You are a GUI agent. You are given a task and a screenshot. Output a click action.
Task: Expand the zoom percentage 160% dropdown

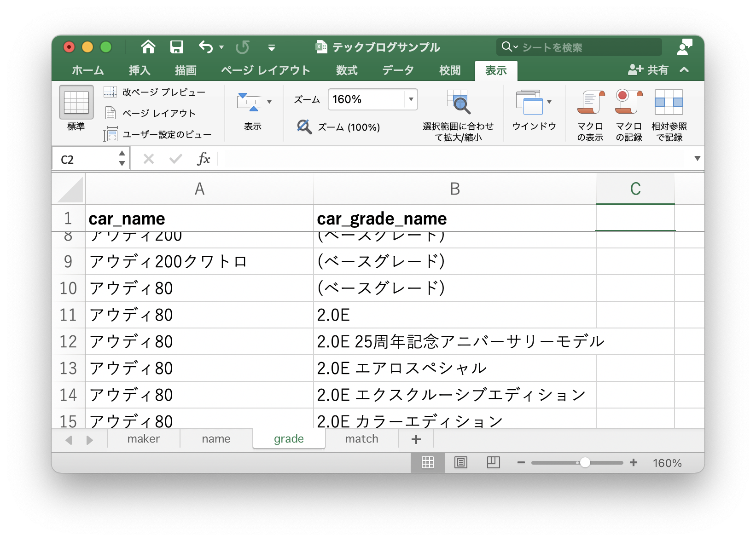click(411, 99)
